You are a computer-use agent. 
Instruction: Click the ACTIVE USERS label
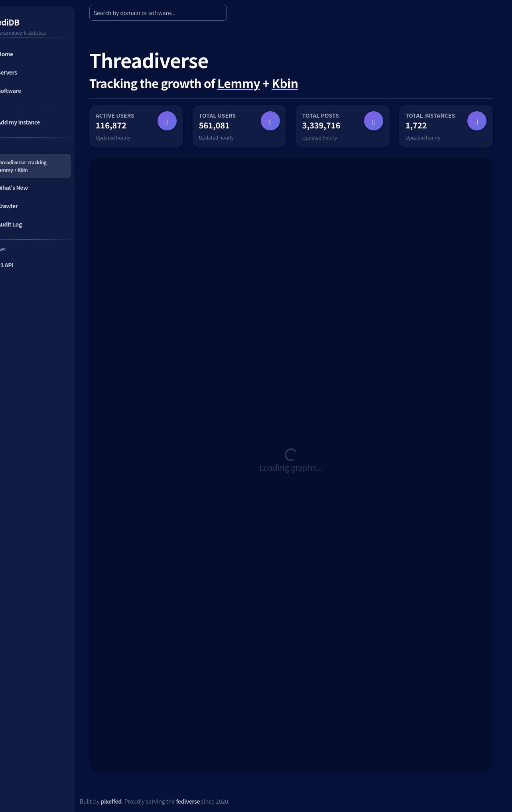coord(115,116)
